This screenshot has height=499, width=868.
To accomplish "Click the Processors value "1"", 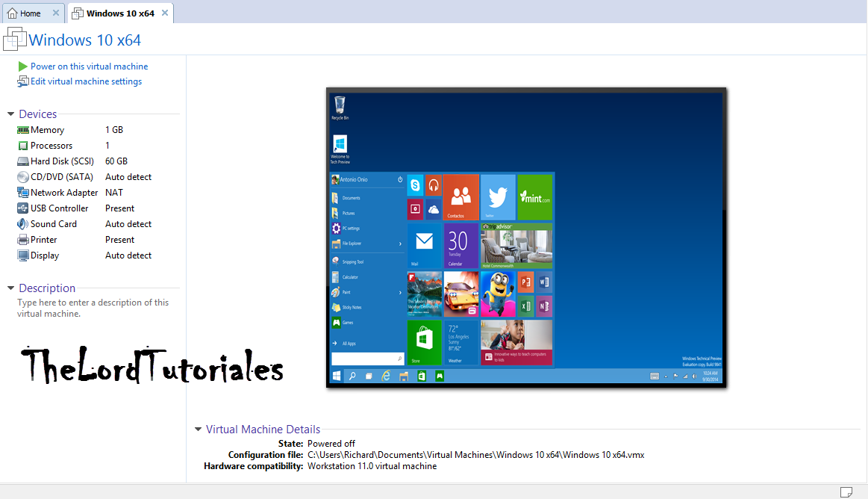I will tap(107, 146).
